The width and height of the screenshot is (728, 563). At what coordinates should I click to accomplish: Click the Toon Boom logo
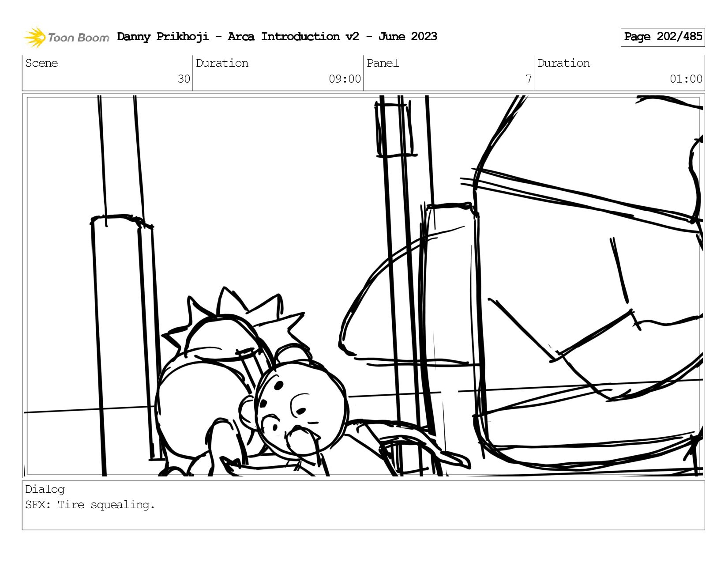(x=66, y=37)
